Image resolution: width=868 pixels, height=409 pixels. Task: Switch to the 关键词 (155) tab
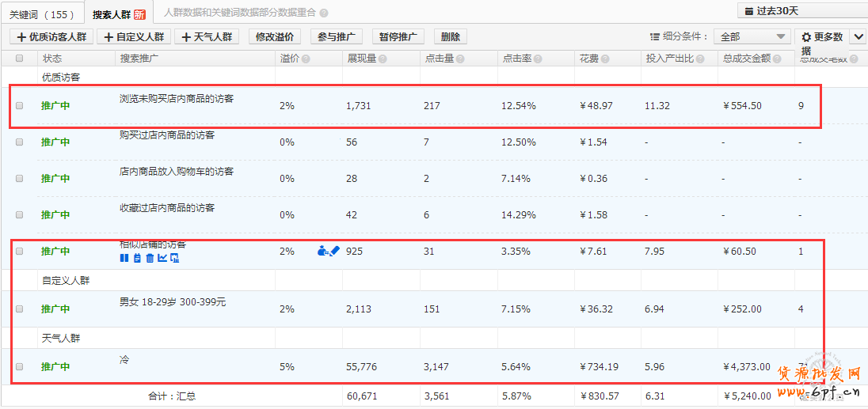point(41,14)
